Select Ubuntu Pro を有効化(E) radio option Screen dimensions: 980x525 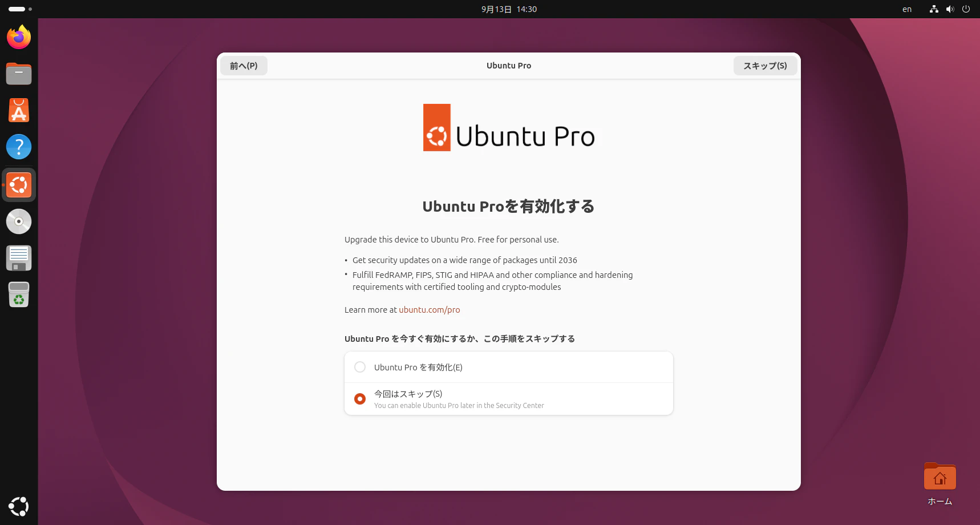tap(509, 367)
